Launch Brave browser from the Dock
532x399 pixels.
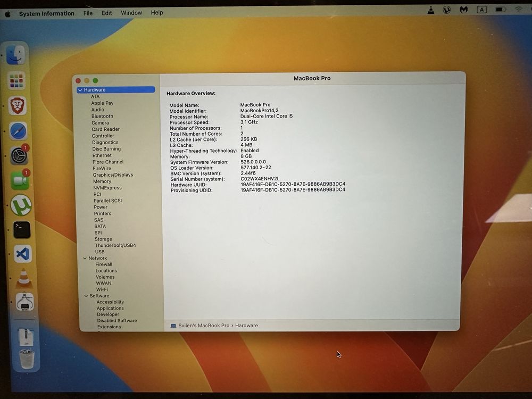[18, 105]
